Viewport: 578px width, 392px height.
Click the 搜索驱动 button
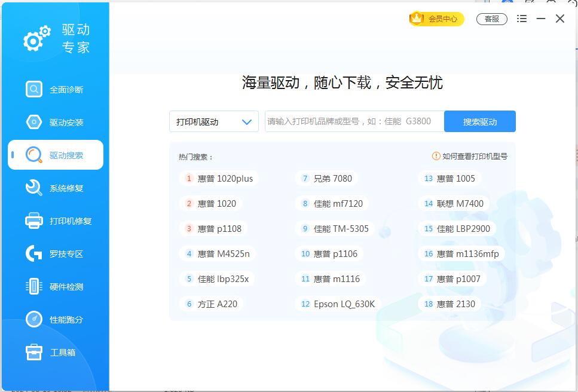coord(480,121)
